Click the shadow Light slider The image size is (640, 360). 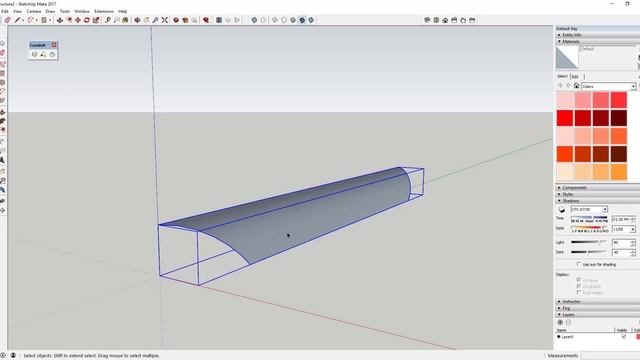click(x=589, y=242)
